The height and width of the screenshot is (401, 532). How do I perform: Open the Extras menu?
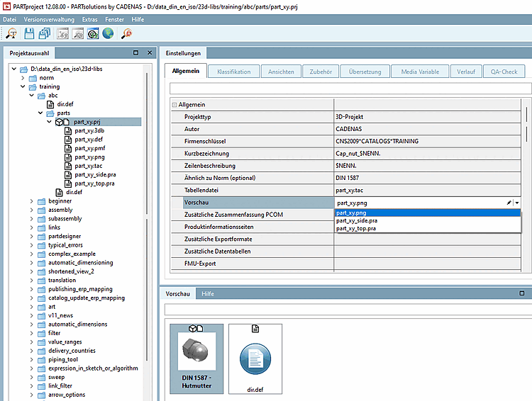click(90, 19)
